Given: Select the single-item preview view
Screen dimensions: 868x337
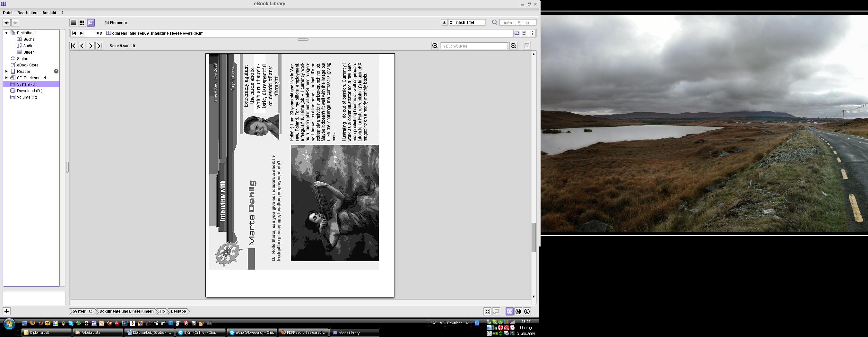Looking at the screenshot, I should (x=91, y=22).
